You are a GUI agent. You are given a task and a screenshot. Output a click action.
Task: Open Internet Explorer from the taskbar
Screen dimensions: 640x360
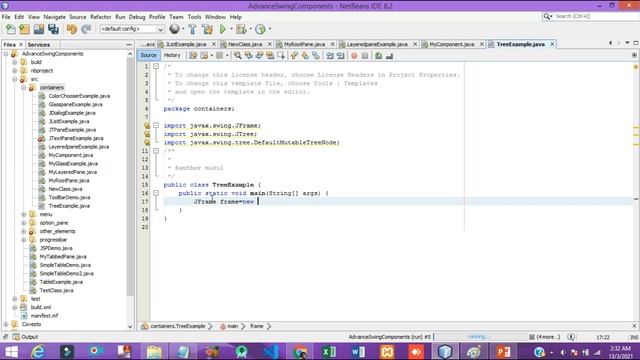(x=38, y=351)
